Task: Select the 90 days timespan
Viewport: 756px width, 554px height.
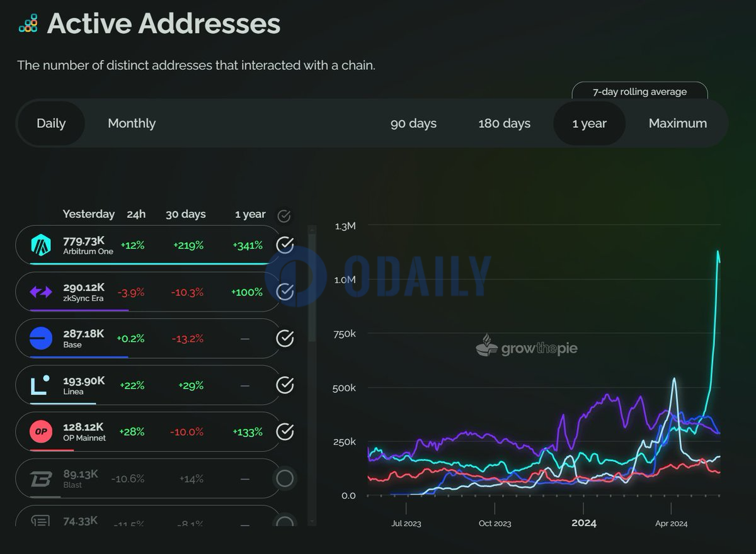Action: [x=413, y=123]
